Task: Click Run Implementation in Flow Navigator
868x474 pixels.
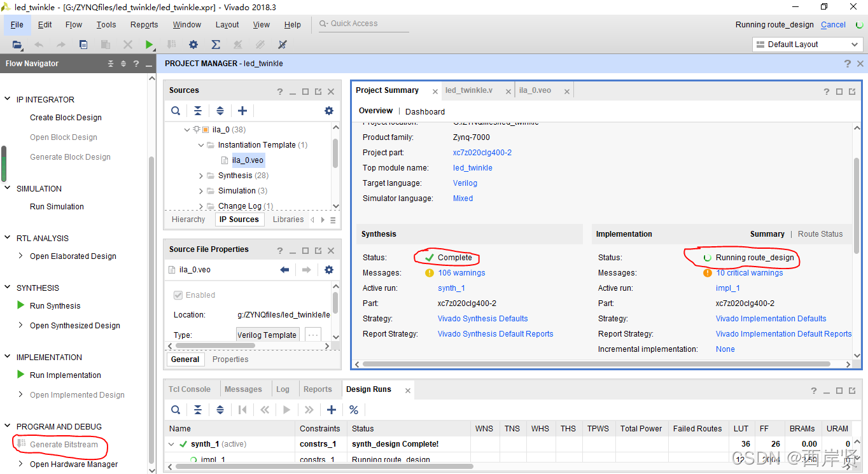Action: click(x=66, y=375)
